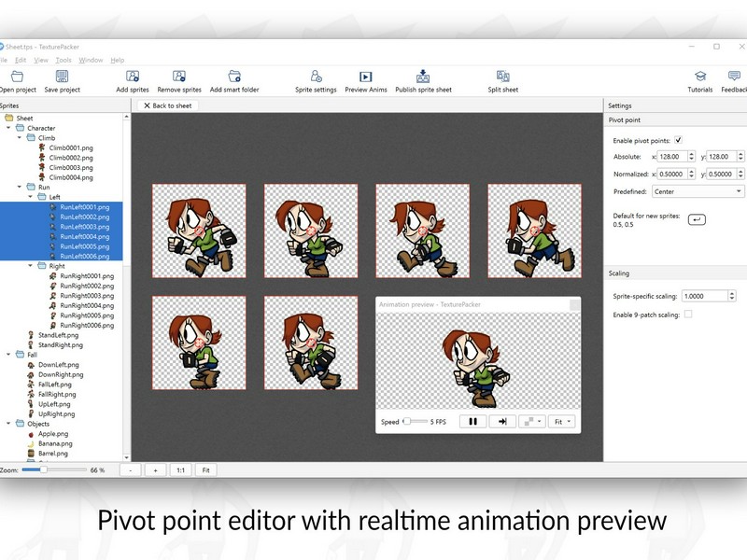
Task: Click the Save project toolbar icon
Action: 62,77
